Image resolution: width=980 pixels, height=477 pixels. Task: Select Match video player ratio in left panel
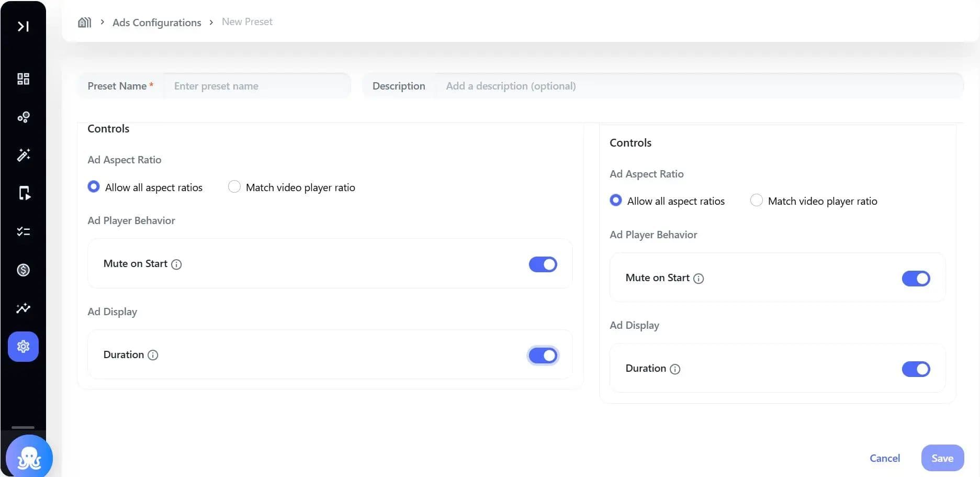[x=234, y=187]
